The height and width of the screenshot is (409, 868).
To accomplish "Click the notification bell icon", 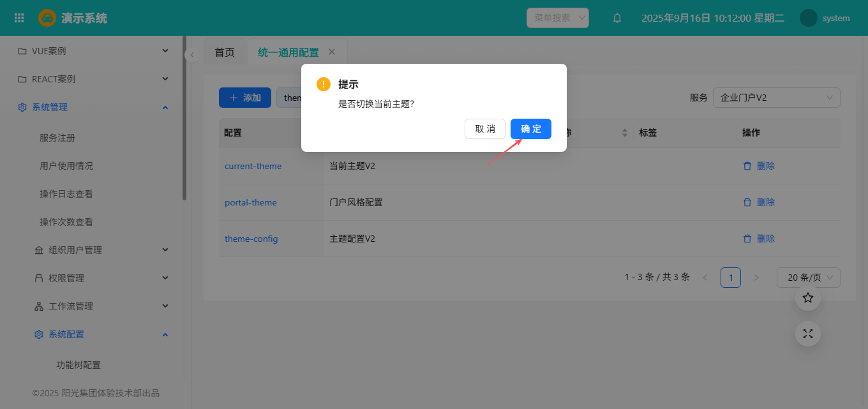I will (x=617, y=18).
